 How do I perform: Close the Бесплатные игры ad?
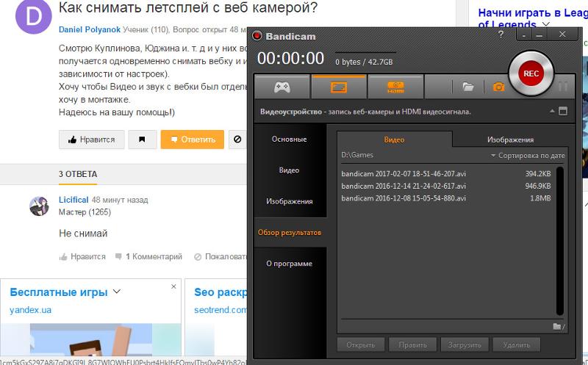[173, 286]
